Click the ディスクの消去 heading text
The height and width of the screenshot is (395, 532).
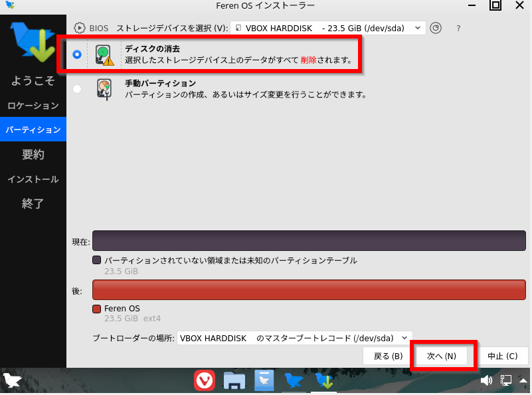pyautogui.click(x=152, y=49)
